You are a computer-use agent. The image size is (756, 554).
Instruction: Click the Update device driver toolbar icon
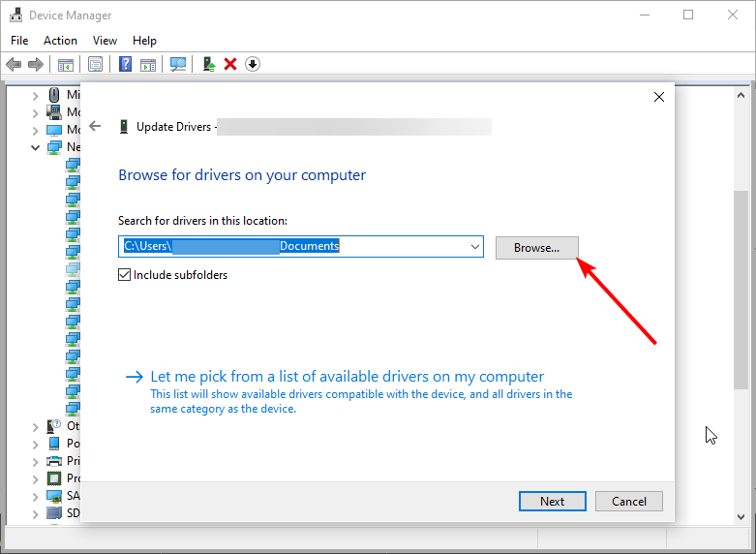coord(209,64)
